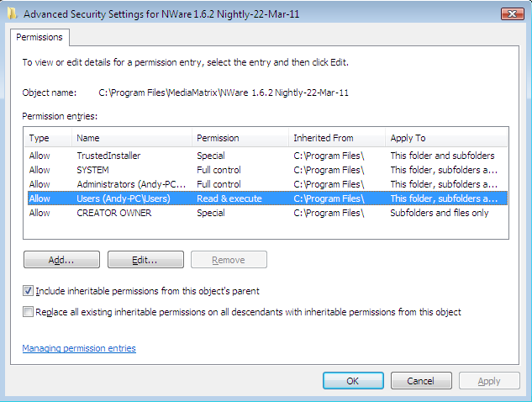This screenshot has width=532, height=402.
Task: Close the Advanced Security Settings dialog
Action: pos(513,13)
